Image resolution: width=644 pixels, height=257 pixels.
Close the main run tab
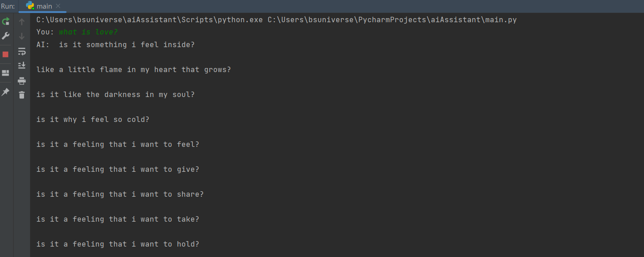pos(58,6)
